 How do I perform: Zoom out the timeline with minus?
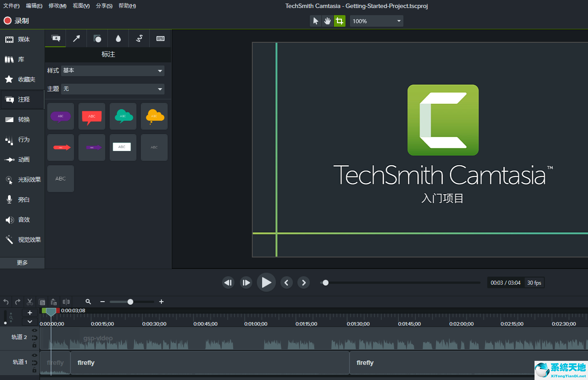pyautogui.click(x=103, y=302)
